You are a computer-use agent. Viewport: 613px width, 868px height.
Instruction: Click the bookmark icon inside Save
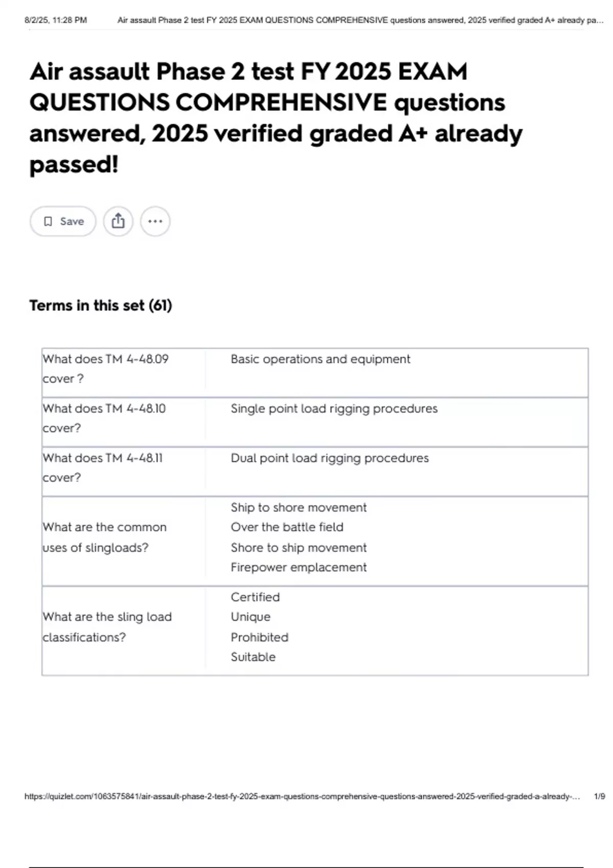(x=48, y=221)
